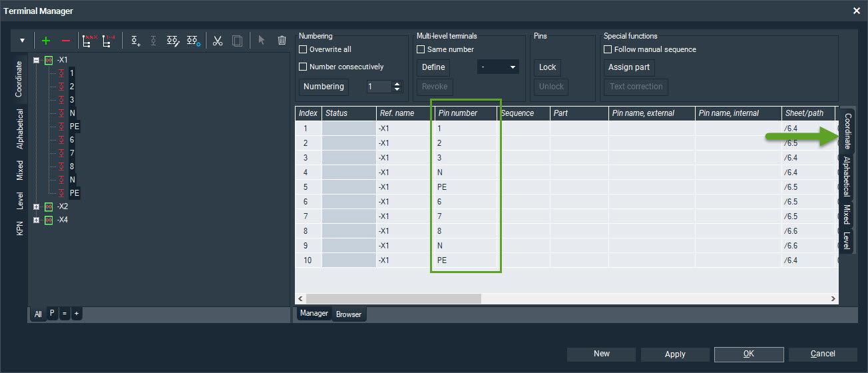Select the Alphabetical tab beside the tree
The width and height of the screenshot is (868, 373).
pos(20,129)
